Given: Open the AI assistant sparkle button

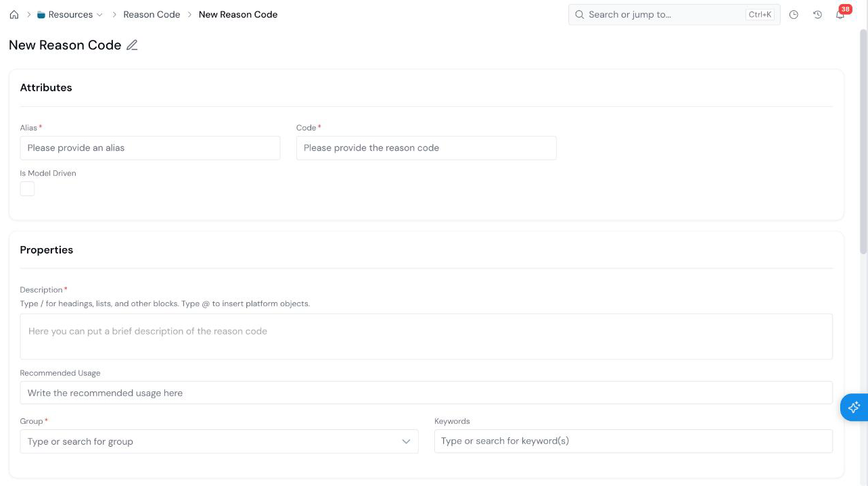Looking at the screenshot, I should click(x=854, y=408).
